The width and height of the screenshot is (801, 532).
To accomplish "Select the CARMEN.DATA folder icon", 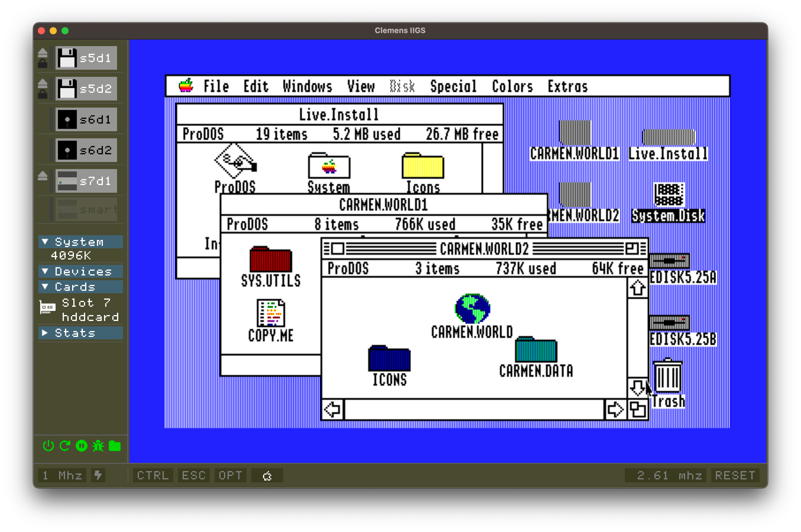I will point(536,350).
